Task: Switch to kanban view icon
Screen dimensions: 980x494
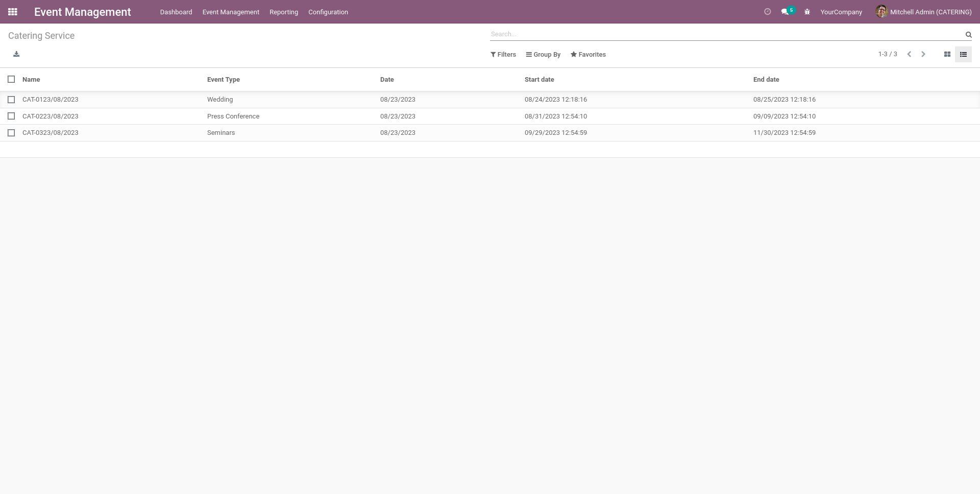Action: click(947, 54)
